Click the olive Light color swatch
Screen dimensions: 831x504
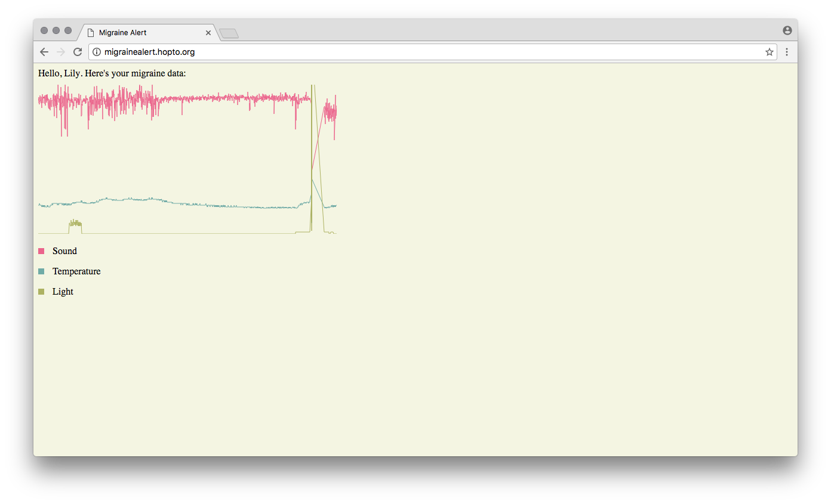pyautogui.click(x=41, y=292)
